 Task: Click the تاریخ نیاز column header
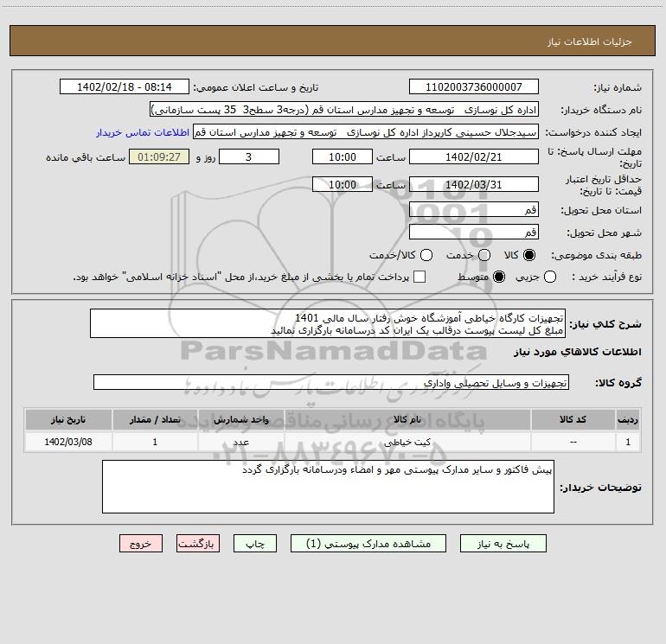tap(68, 419)
